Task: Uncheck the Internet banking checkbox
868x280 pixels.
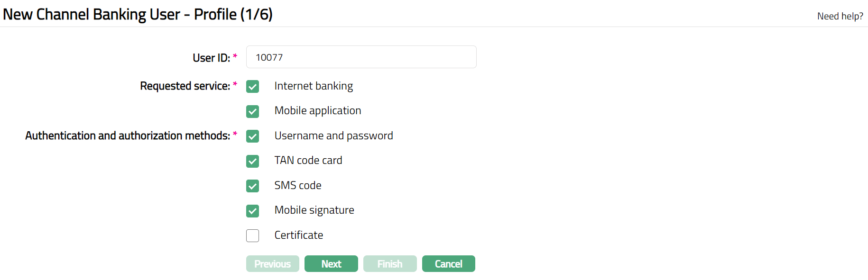Action: coord(253,87)
